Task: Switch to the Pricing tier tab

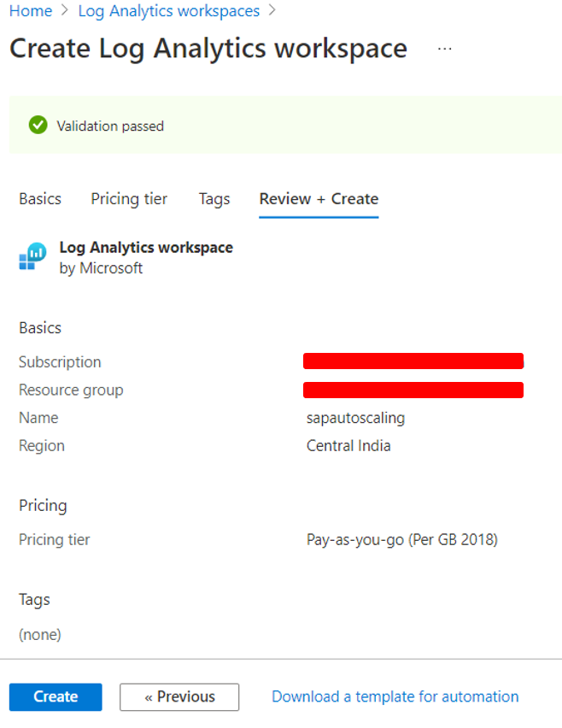Action: click(x=129, y=199)
